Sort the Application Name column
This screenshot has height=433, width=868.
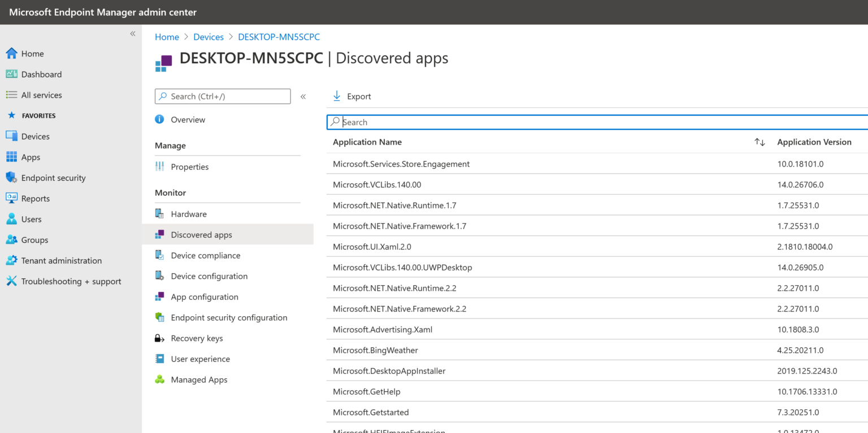[759, 142]
